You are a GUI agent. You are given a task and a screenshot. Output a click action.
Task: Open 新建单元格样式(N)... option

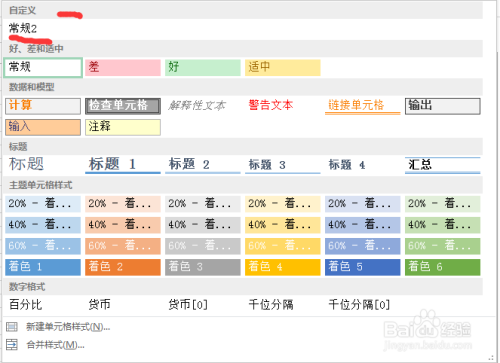pyautogui.click(x=68, y=327)
